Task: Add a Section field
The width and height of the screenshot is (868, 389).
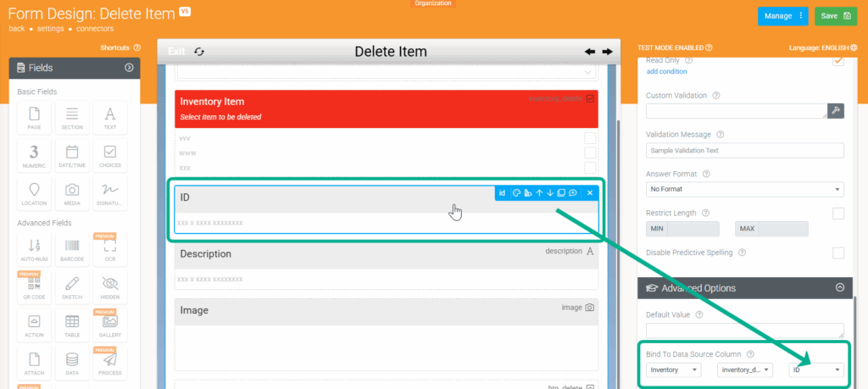Action: click(x=72, y=119)
